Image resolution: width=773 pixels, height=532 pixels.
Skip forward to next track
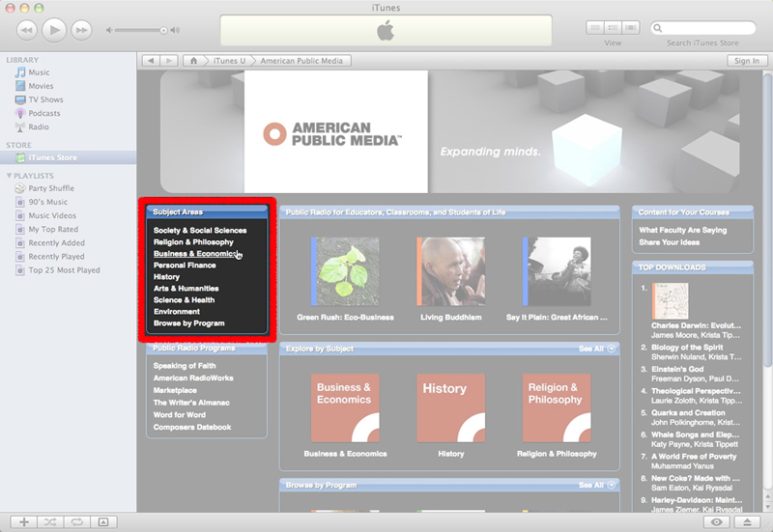(82, 30)
